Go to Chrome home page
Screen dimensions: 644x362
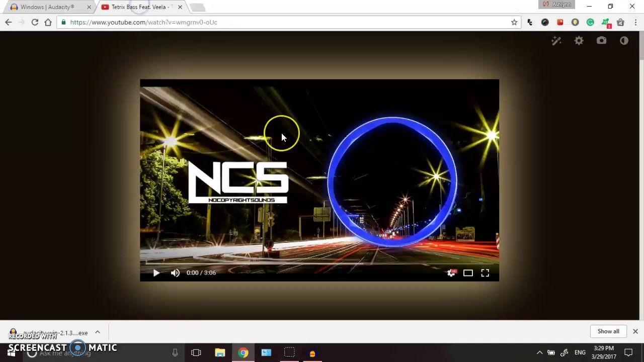(x=48, y=22)
